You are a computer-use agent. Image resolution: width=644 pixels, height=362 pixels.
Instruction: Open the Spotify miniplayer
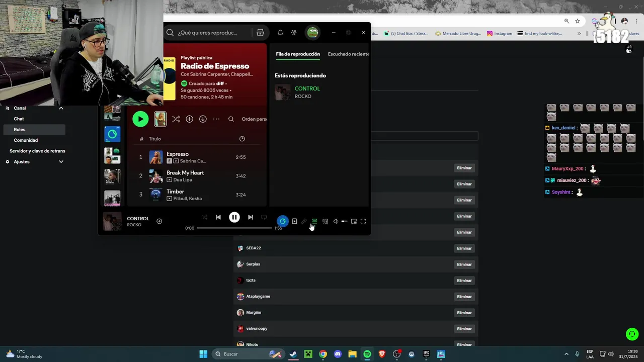point(354,221)
